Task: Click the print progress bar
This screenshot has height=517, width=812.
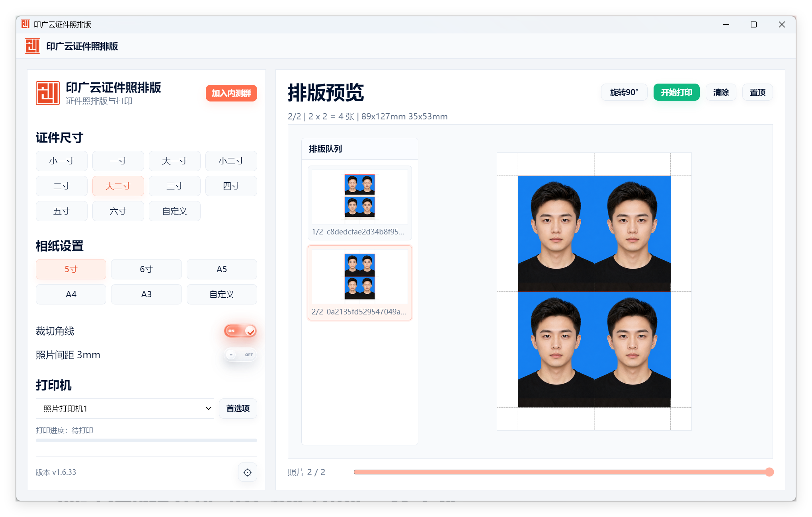Action: (146, 440)
